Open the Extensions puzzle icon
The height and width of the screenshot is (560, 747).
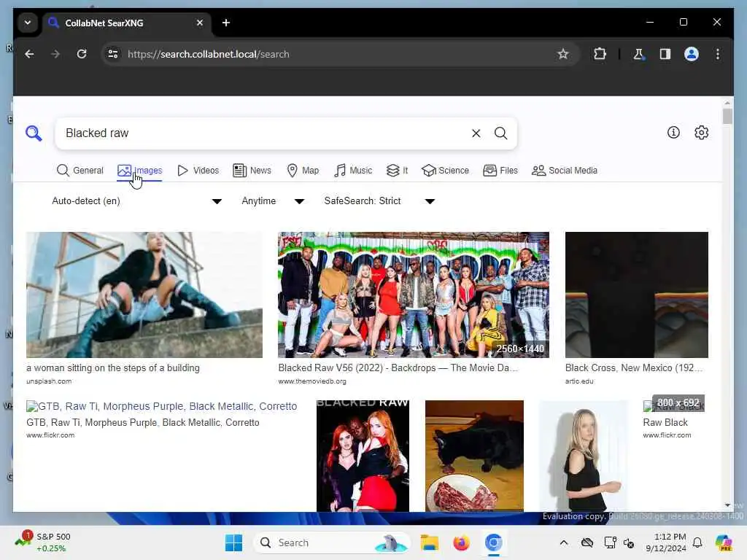point(600,54)
